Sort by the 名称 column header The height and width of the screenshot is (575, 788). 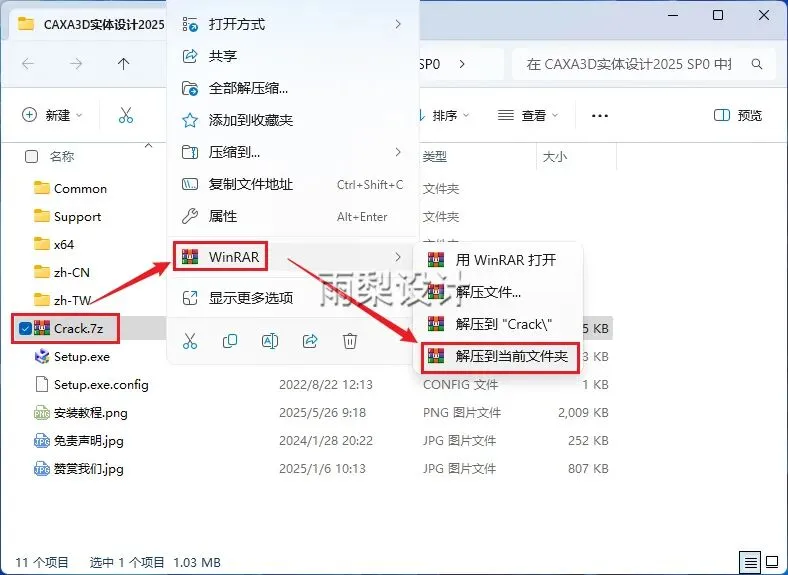click(x=62, y=156)
